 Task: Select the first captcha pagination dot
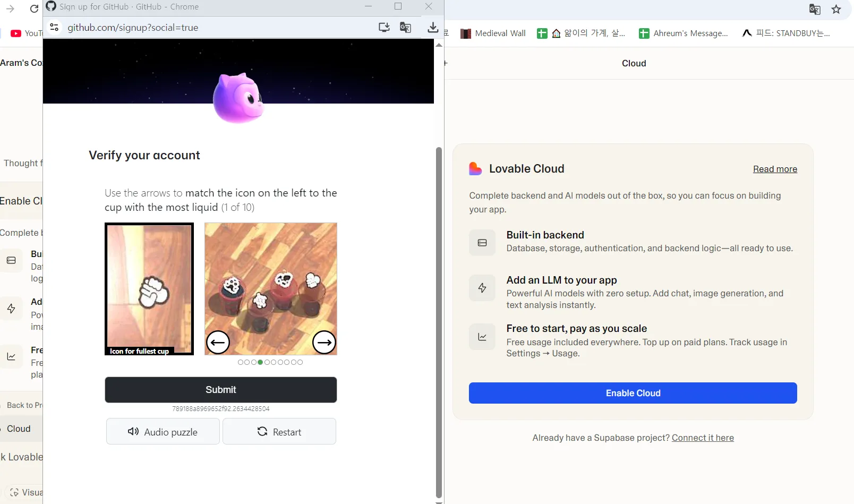click(241, 362)
